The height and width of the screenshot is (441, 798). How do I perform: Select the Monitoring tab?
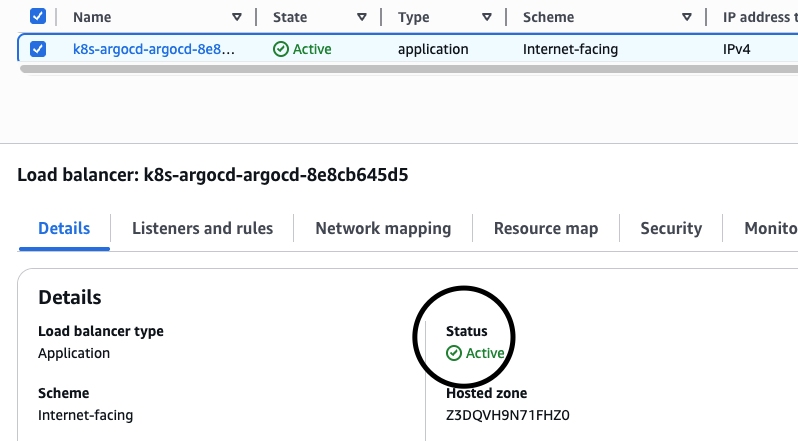770,228
